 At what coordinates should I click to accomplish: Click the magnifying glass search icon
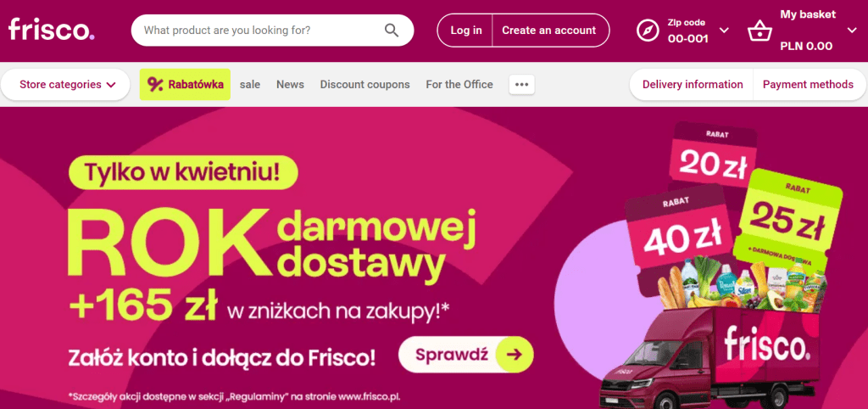pos(392,30)
